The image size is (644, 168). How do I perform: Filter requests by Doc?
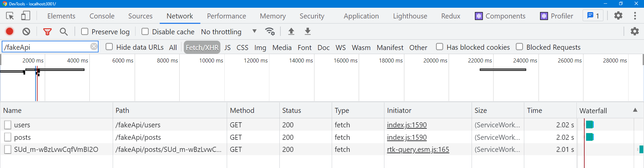coord(323,47)
